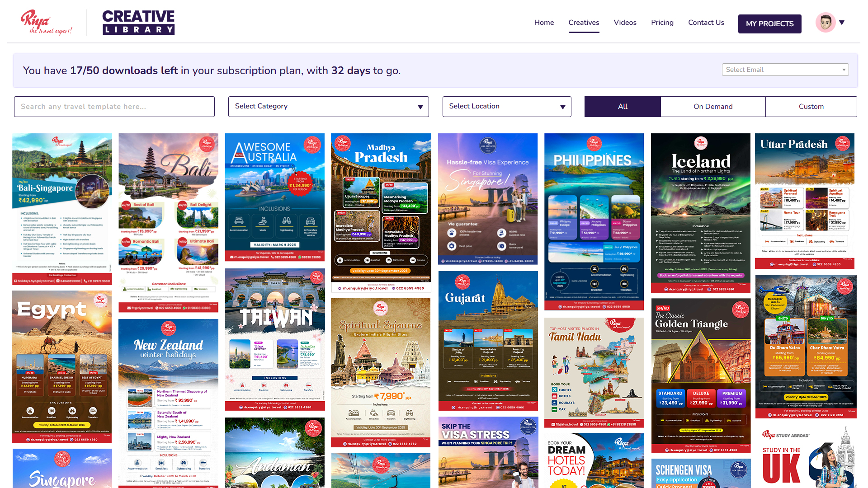Expand the Select Category dropdown
Screen dimensions: 868x488
[x=329, y=107]
